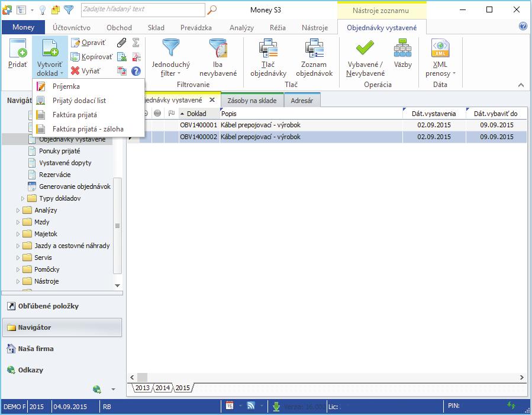Open the Obchod ribbon tab
The height and width of the screenshot is (415, 532).
119,27
